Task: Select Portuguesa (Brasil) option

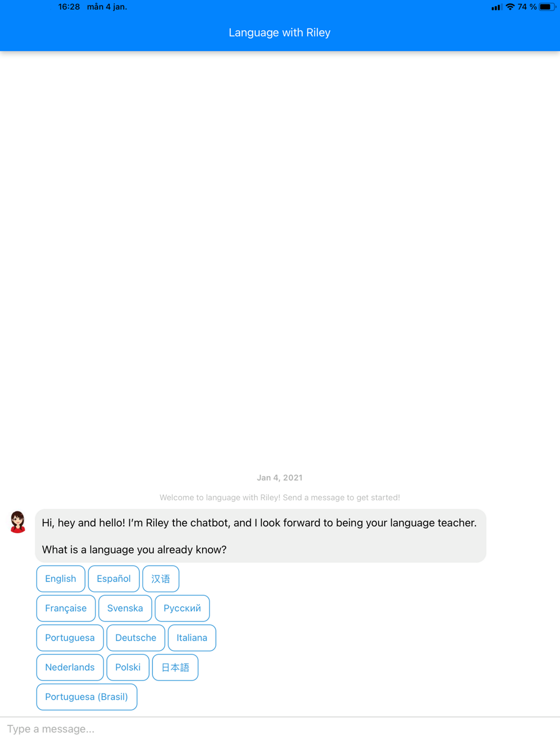Action: click(x=87, y=697)
